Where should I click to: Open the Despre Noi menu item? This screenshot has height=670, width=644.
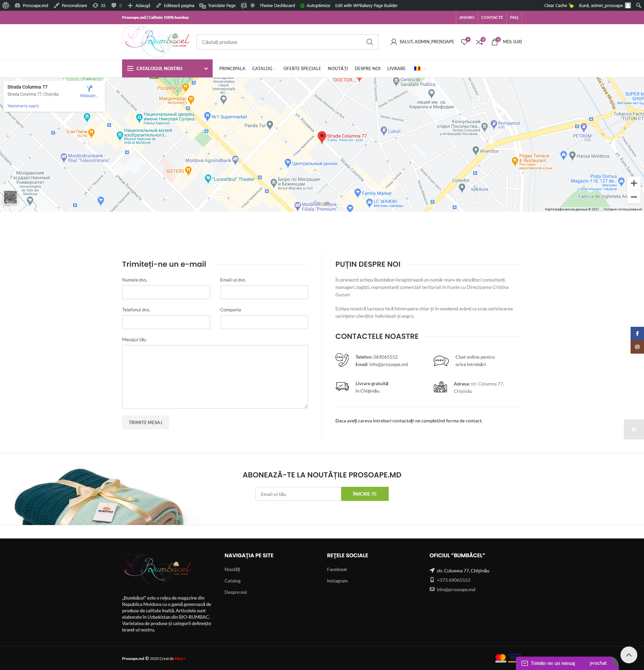pyautogui.click(x=367, y=68)
